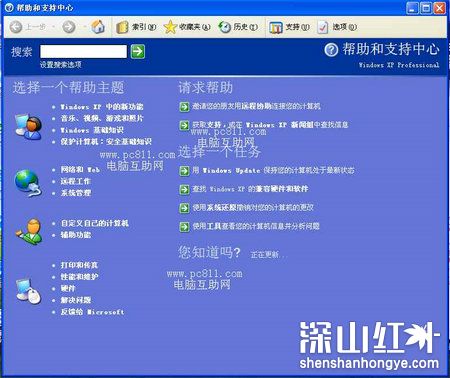The height and width of the screenshot is (378, 450).
Task: Open topic Windows 基础知识
Action: pos(92,130)
